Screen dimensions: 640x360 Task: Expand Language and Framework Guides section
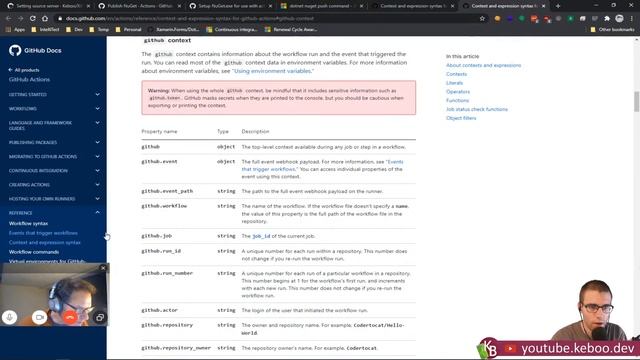54,125
